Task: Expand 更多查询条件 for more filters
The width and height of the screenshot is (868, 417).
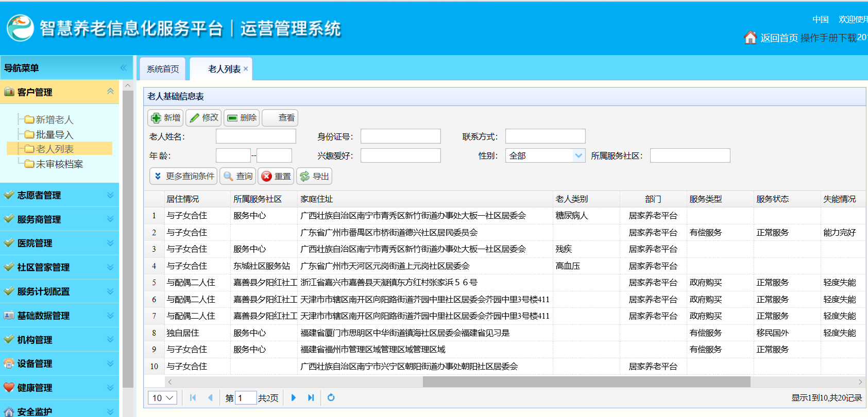Action: (183, 177)
